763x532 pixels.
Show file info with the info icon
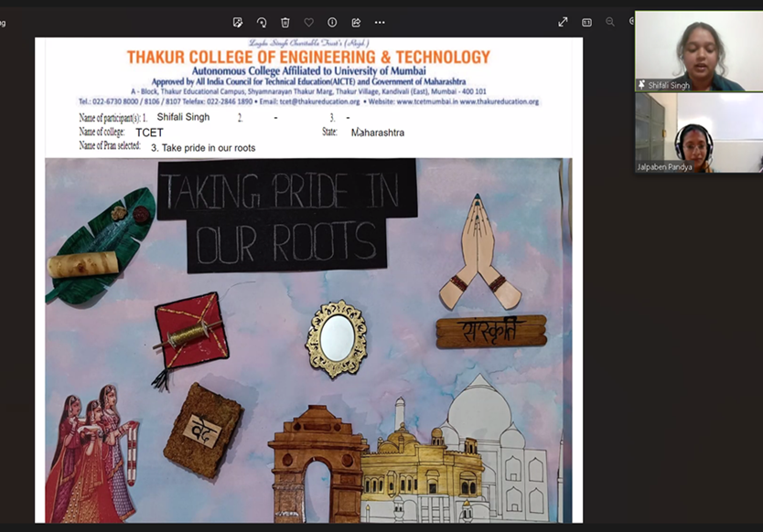pos(332,22)
